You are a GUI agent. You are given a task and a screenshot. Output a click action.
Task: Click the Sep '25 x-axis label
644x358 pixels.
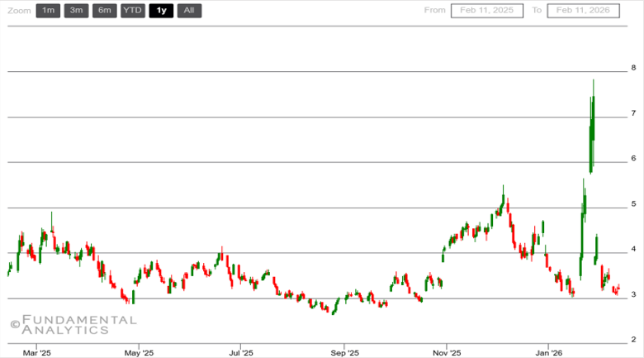[344, 351]
